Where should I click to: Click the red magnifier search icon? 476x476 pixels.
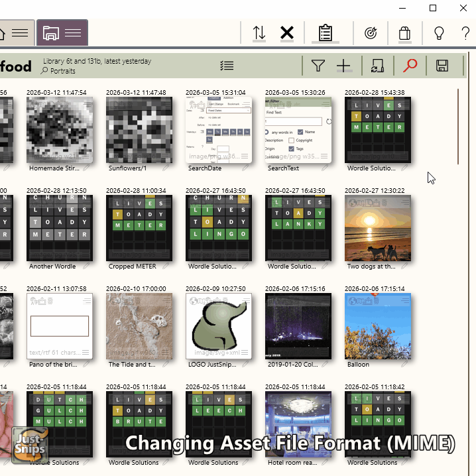point(410,66)
